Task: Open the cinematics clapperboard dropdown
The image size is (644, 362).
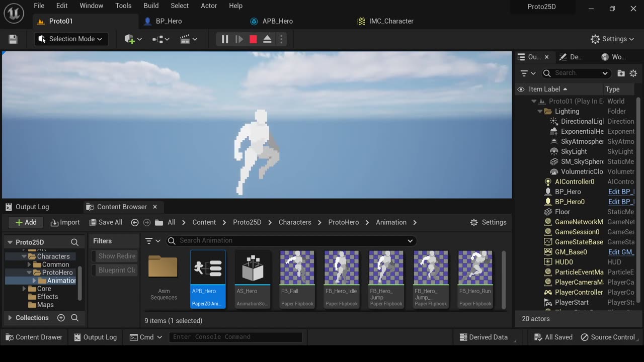Action: point(189,39)
